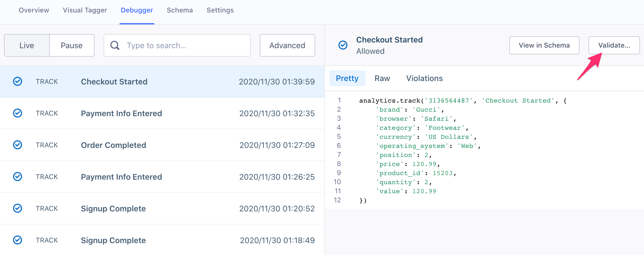Click status check icon for Checkout Started row
Screen dimensions: 644x255
click(18, 82)
